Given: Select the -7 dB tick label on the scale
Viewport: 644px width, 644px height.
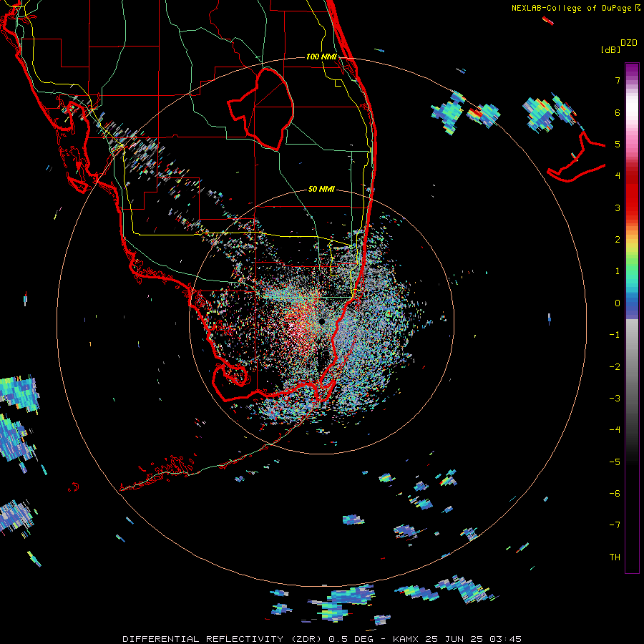Looking at the screenshot, I should tap(615, 525).
